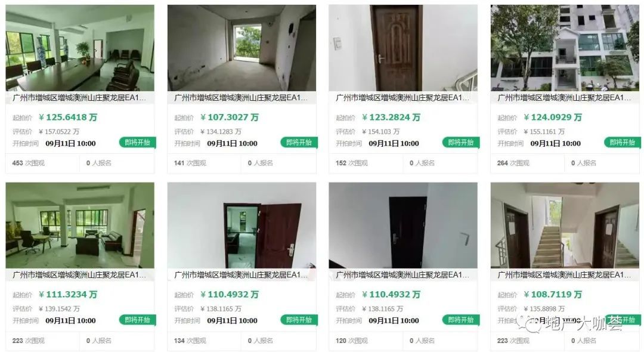The height and width of the screenshot is (352, 644).
Task: Open the unfinished concrete room photo
Action: pyautogui.click(x=241, y=48)
